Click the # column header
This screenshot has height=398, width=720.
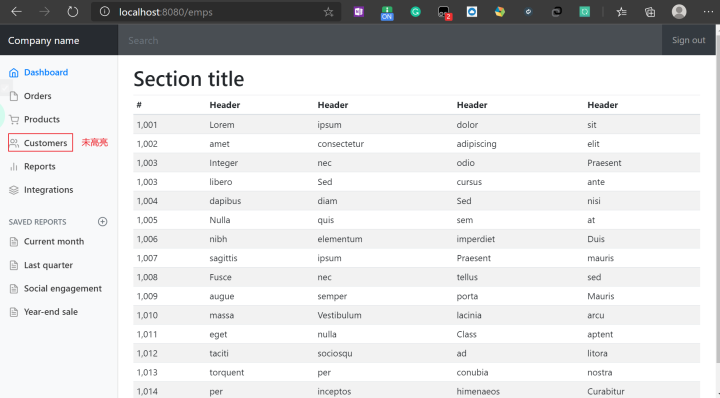pyautogui.click(x=139, y=105)
